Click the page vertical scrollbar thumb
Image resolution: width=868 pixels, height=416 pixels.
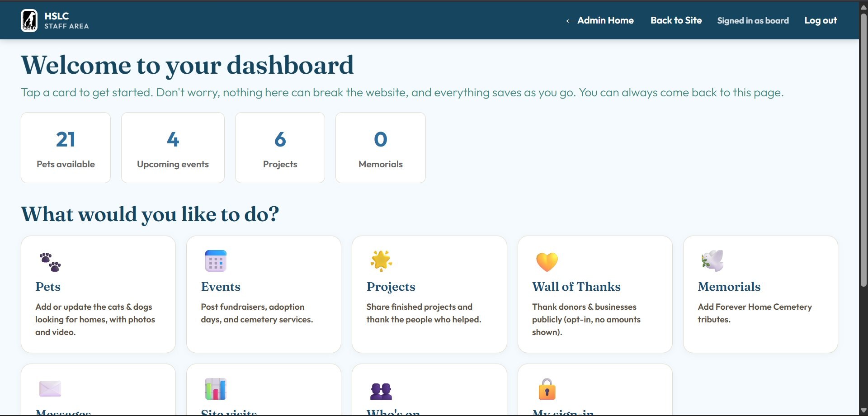[x=863, y=149]
